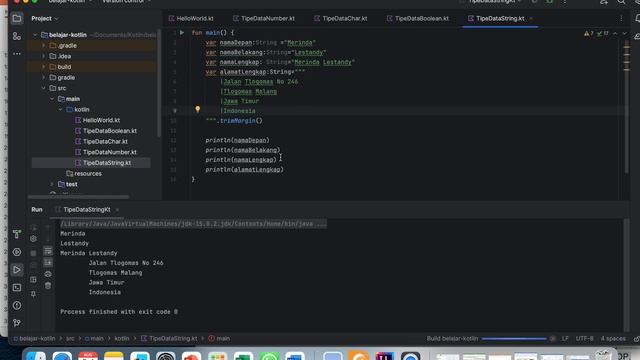Open the Services tool window icon
640x360 pixels.
[17, 252]
